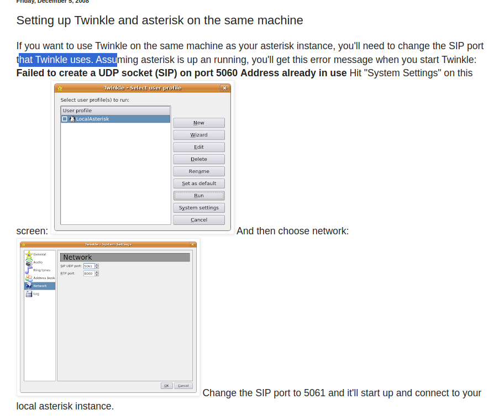The image size is (504, 420).
Task: Click the Address book people icon
Action: click(x=29, y=278)
